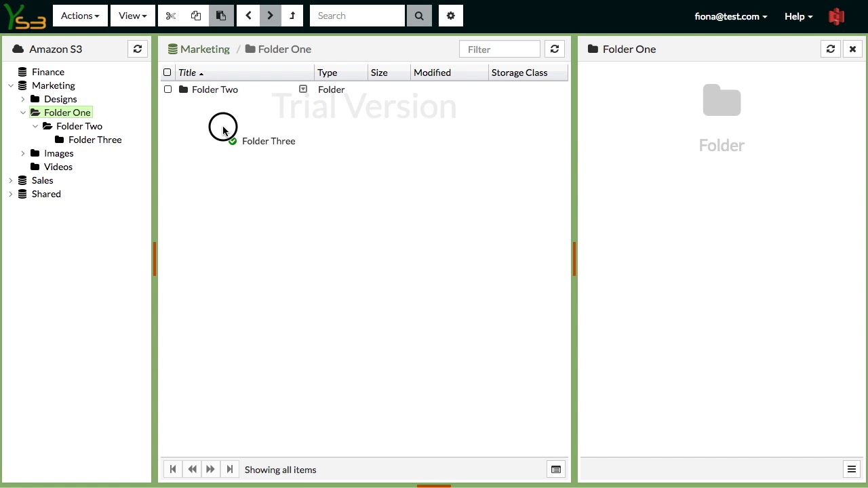Image resolution: width=868 pixels, height=488 pixels.
Task: Click the list view icon in footer
Action: [x=556, y=470]
